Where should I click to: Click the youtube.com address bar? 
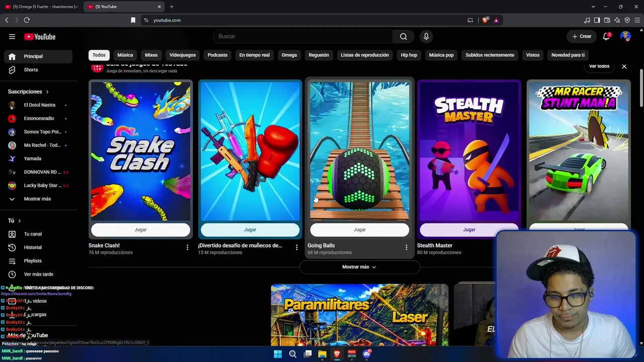pos(302,20)
